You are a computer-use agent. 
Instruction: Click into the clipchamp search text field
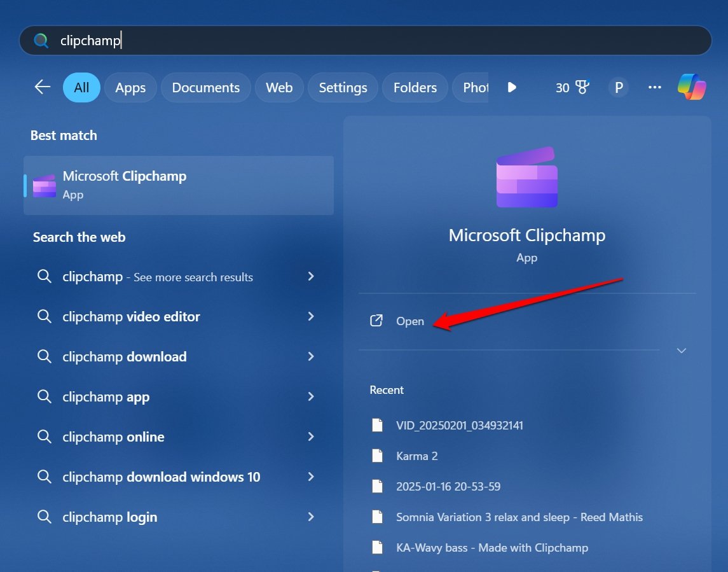click(x=366, y=41)
